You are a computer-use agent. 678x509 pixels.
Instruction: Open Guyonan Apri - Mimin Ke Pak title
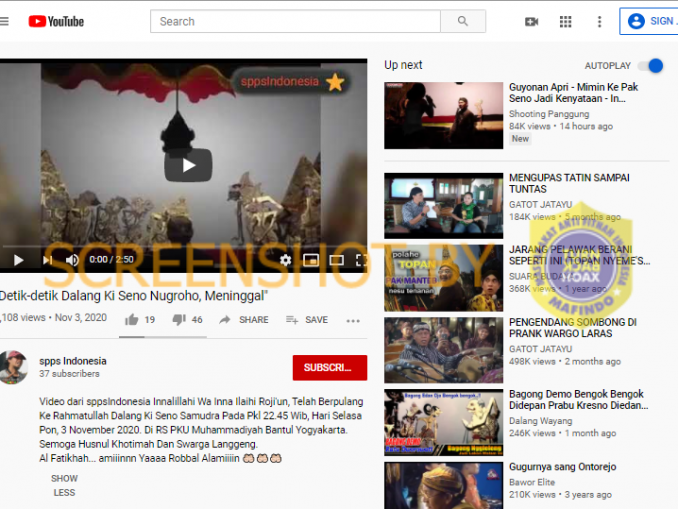(x=573, y=93)
